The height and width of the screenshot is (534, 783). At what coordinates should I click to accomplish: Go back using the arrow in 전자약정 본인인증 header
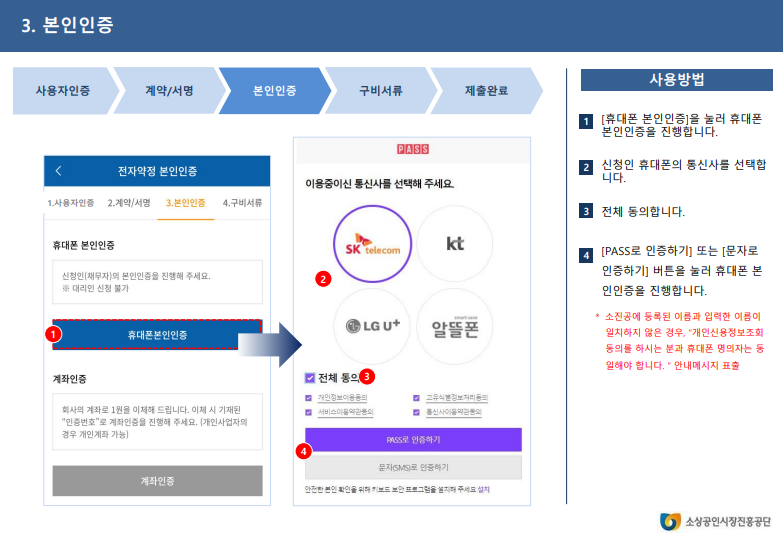click(x=58, y=171)
